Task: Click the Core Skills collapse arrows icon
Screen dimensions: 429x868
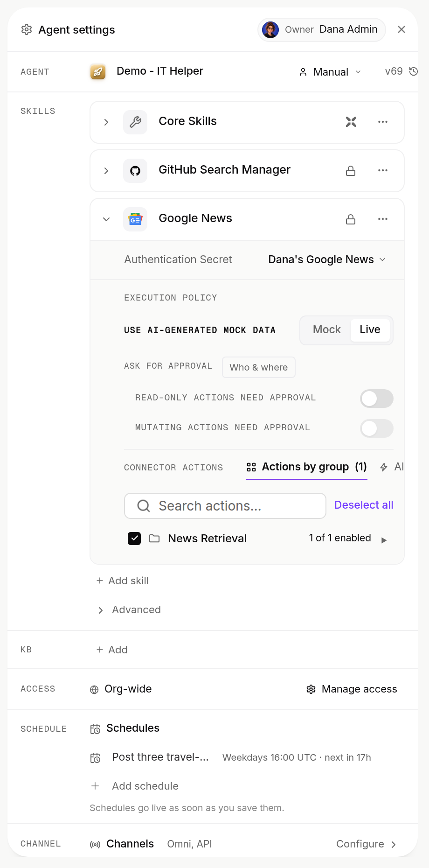Action: click(x=351, y=122)
